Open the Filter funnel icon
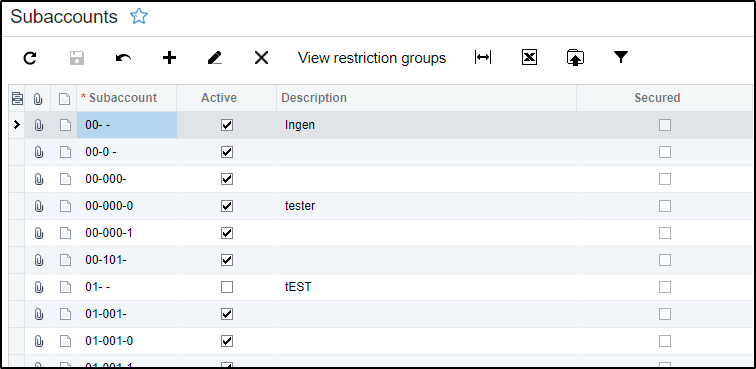The image size is (756, 369). click(x=621, y=57)
